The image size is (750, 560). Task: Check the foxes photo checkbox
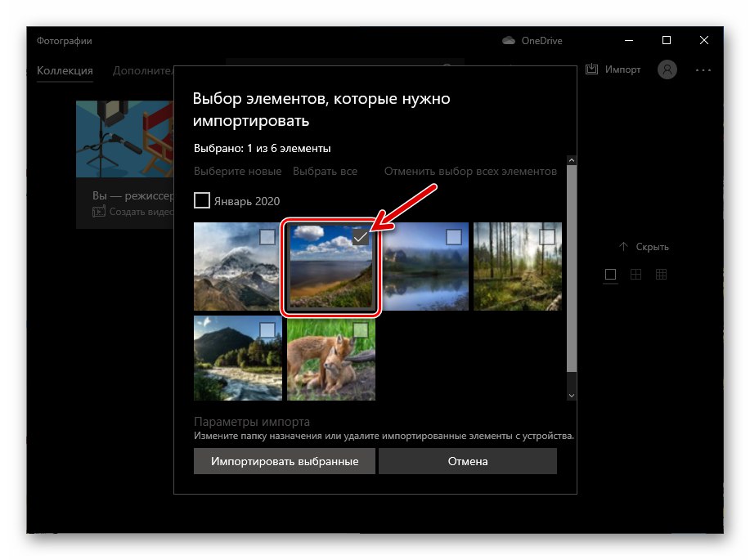point(359,329)
